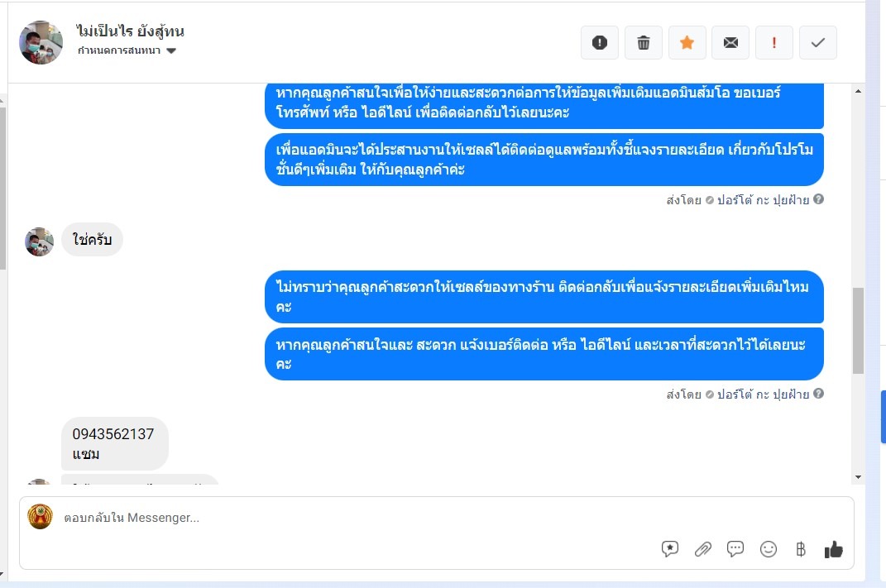Send a thumbs-up like
The width and height of the screenshot is (886, 588).
(x=833, y=549)
